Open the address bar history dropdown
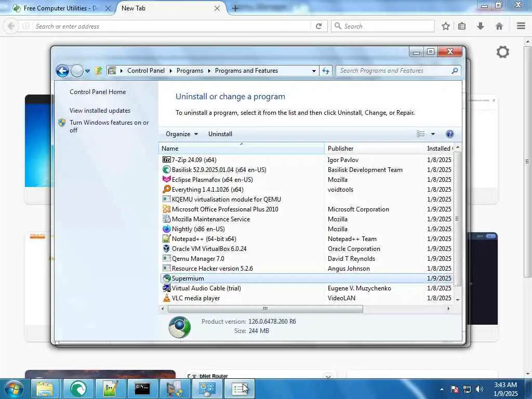Viewport: 532px width, 399px height. [x=314, y=71]
